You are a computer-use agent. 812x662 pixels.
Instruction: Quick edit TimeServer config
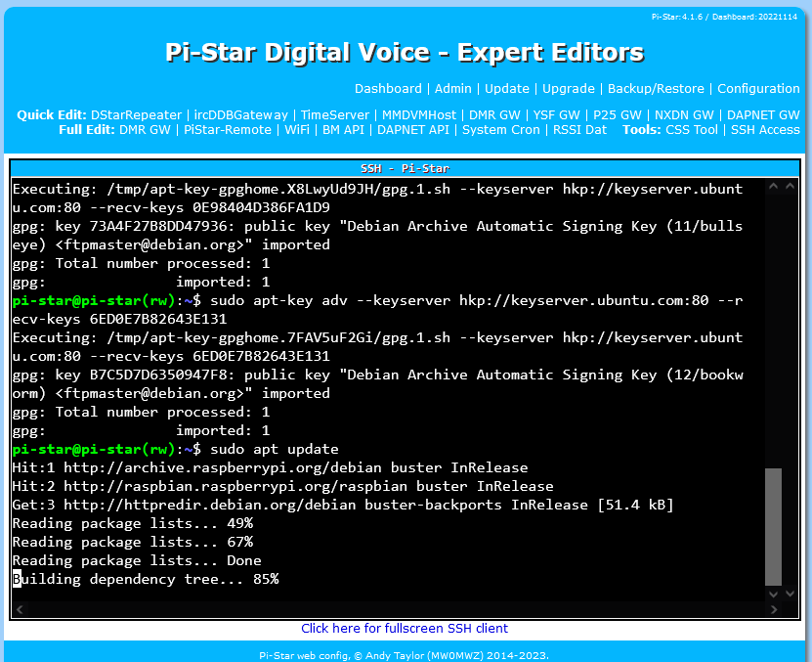pyautogui.click(x=335, y=115)
